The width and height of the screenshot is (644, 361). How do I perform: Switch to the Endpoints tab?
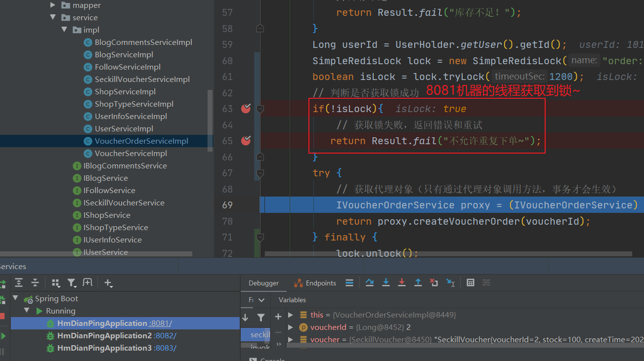[315, 283]
